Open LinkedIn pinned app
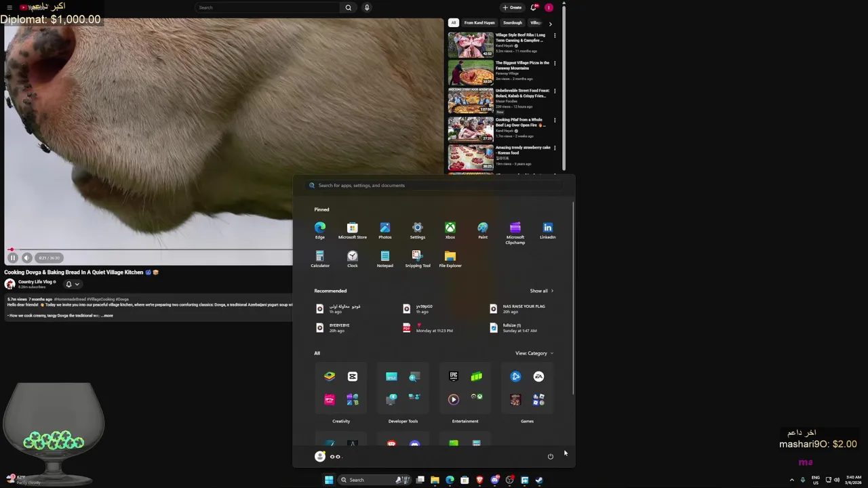The width and height of the screenshot is (868, 488). click(x=548, y=230)
